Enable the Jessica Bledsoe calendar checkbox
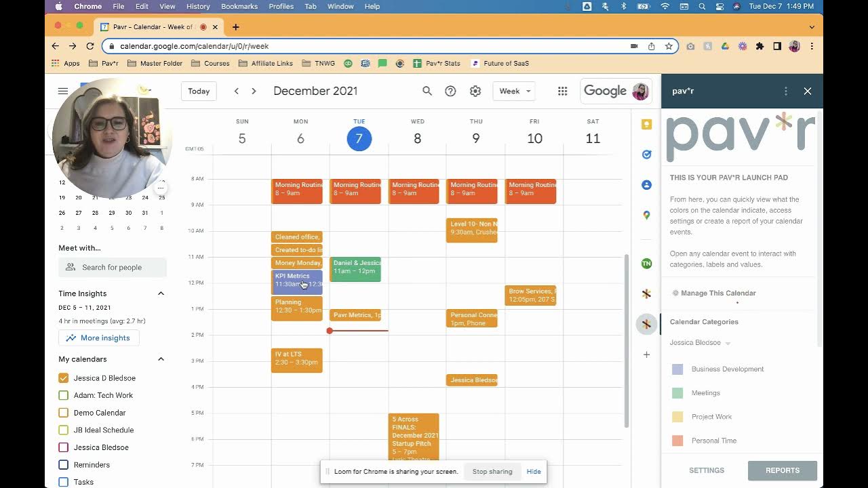Image resolution: width=868 pixels, height=488 pixels. tap(63, 447)
